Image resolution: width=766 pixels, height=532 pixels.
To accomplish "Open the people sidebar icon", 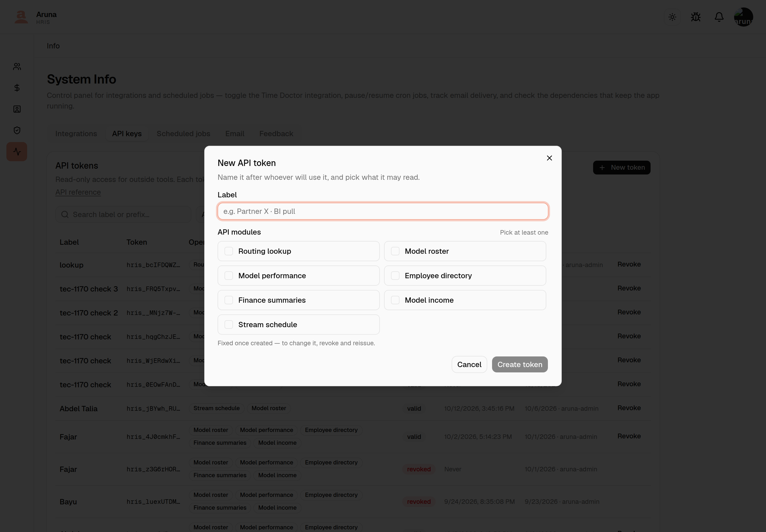I will pyautogui.click(x=17, y=67).
